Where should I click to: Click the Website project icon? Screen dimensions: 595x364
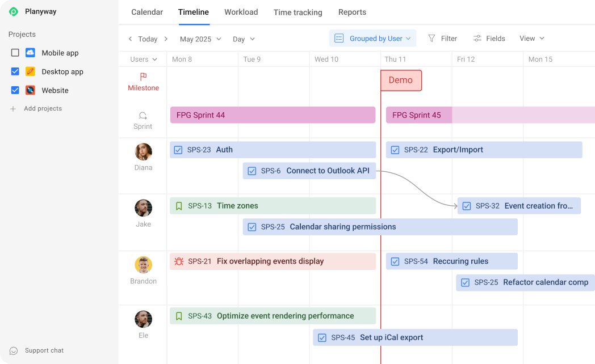tap(30, 90)
